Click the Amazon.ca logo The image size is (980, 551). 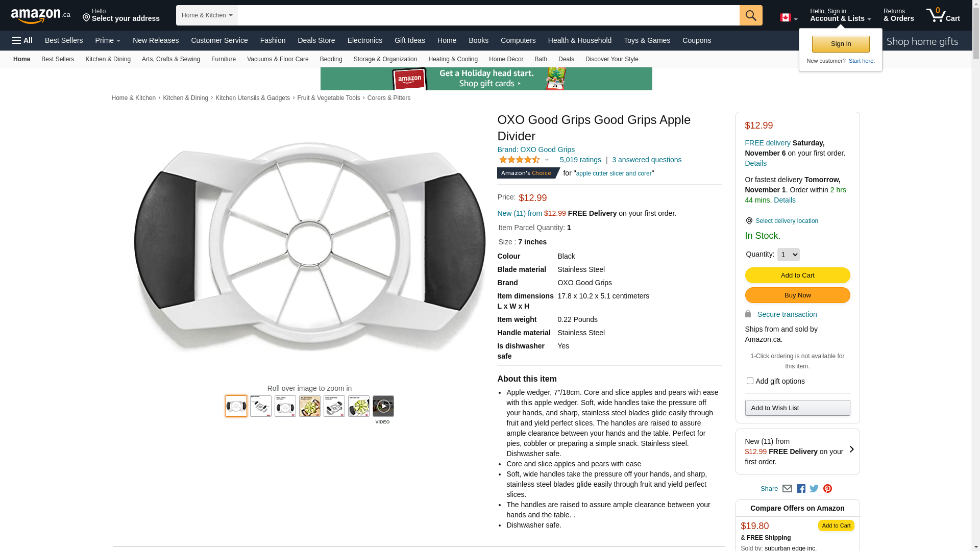pos(40,16)
